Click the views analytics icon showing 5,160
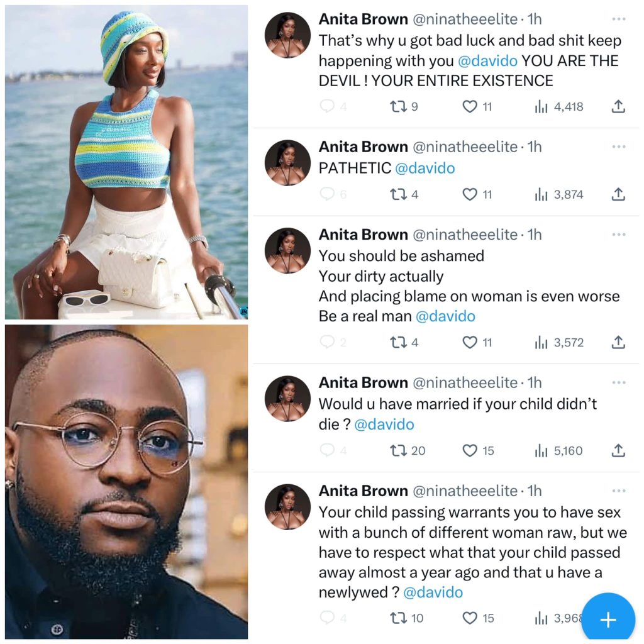The width and height of the screenshot is (644, 644). pos(541,451)
